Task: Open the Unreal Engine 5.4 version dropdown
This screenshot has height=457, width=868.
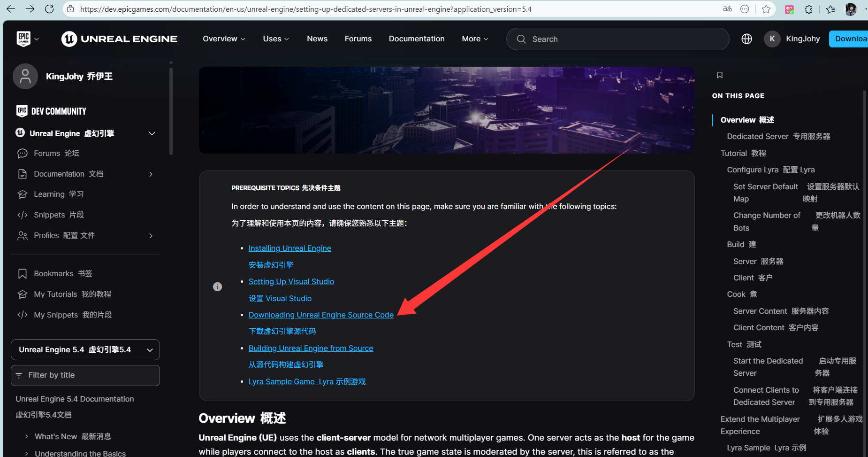Action: pos(85,350)
